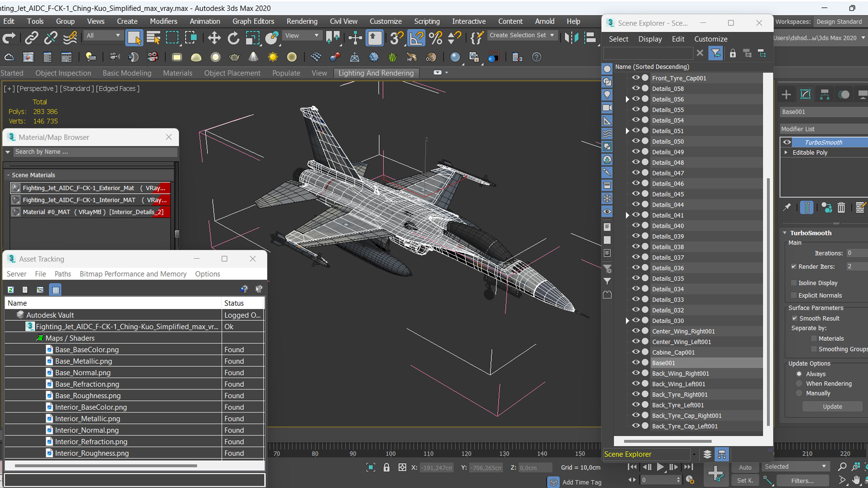The image size is (868, 488).
Task: Open the Create panel plus tab
Action: click(786, 94)
